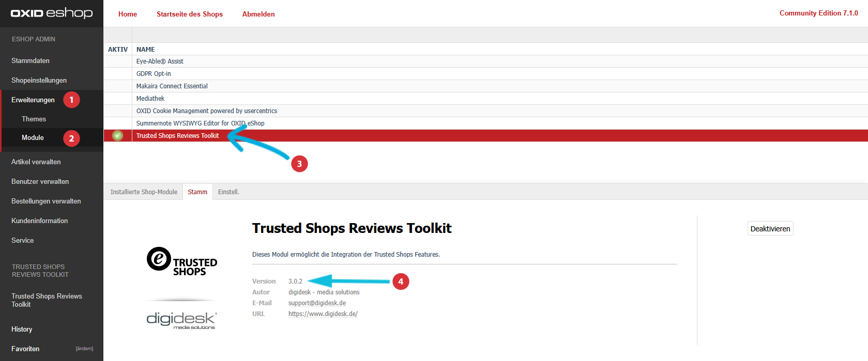Click the Trusted Shops logo image
Image resolution: width=868 pixels, height=361 pixels.
[x=182, y=261]
